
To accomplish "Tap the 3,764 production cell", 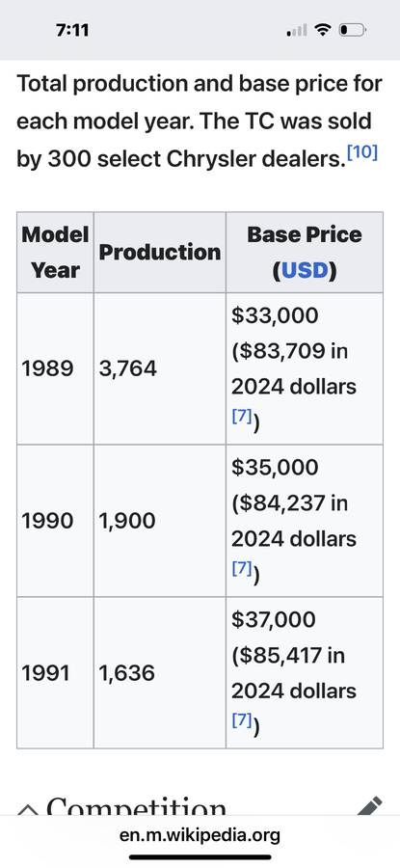I will point(160,368).
